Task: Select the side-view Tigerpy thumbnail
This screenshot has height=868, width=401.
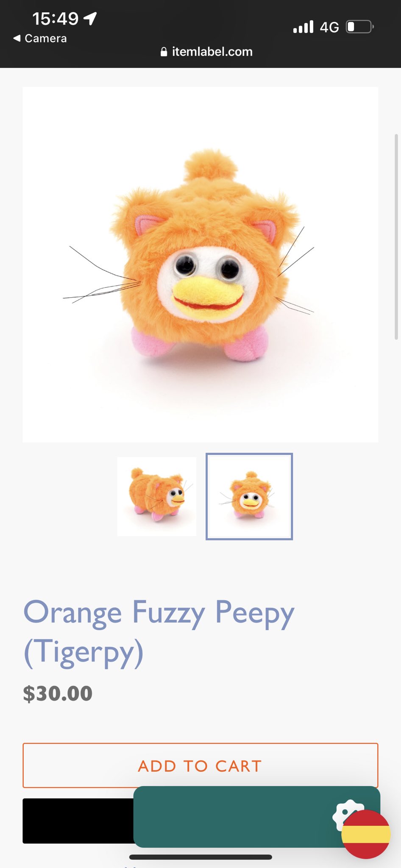Action: [157, 496]
